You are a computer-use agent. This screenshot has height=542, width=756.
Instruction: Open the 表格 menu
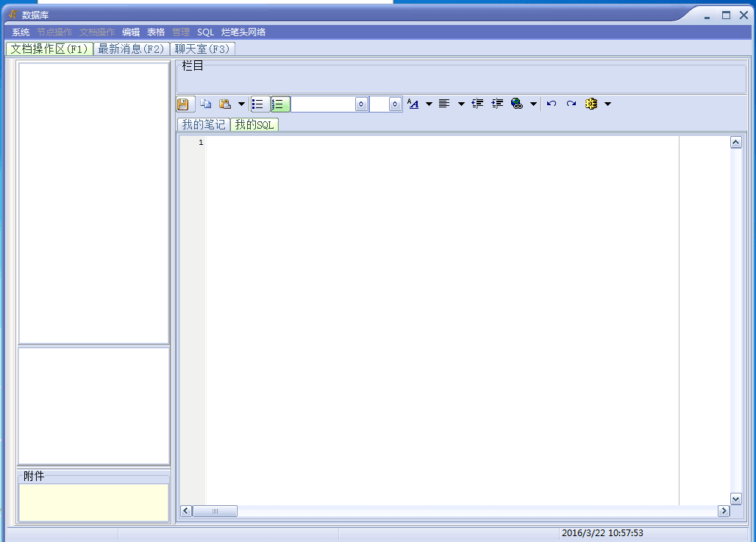[x=156, y=32]
